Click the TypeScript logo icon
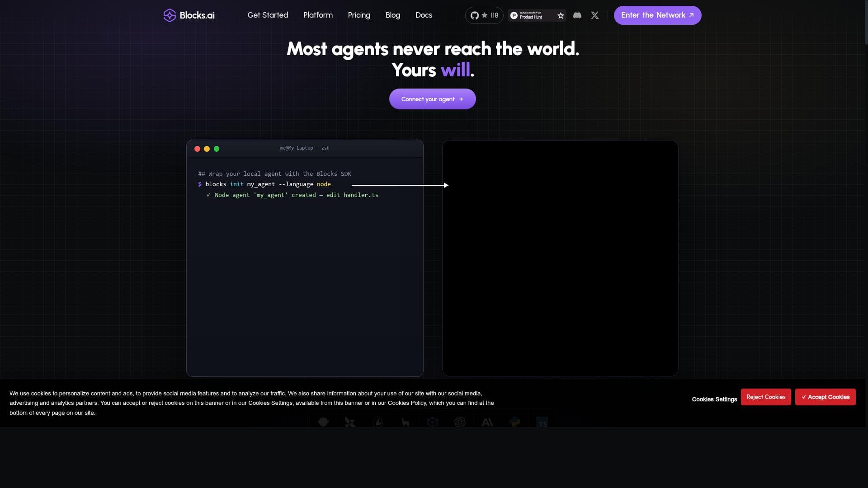Screen dimensions: 868x488 [542, 422]
